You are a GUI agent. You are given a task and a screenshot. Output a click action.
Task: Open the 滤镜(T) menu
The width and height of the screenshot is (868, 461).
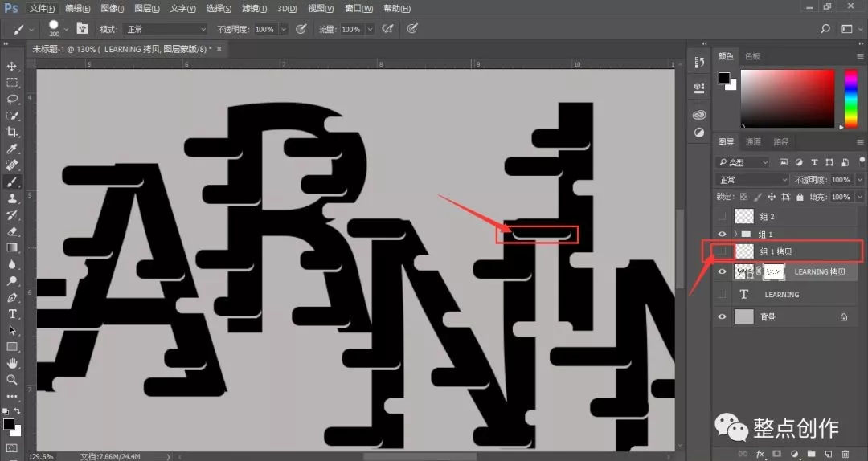coord(255,8)
